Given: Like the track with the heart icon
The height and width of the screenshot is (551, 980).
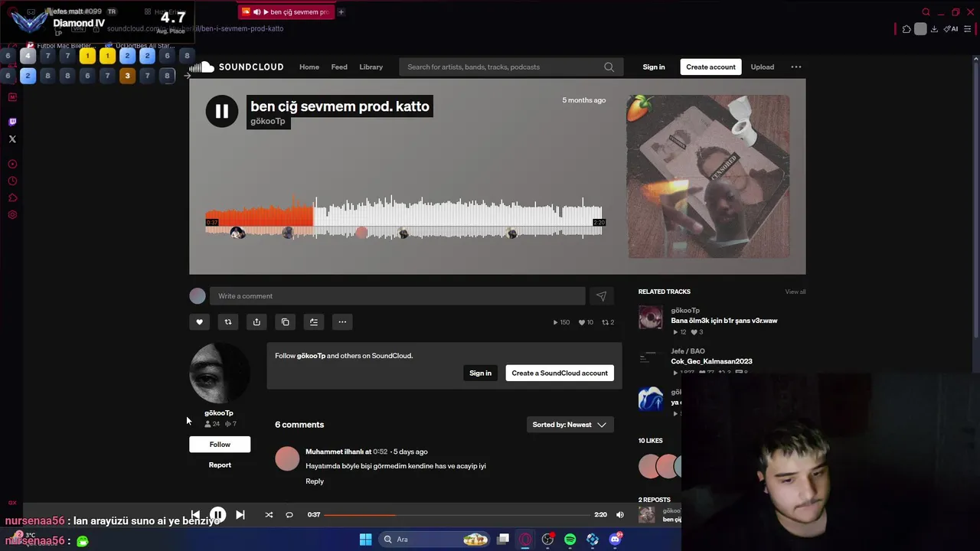Looking at the screenshot, I should [x=199, y=322].
